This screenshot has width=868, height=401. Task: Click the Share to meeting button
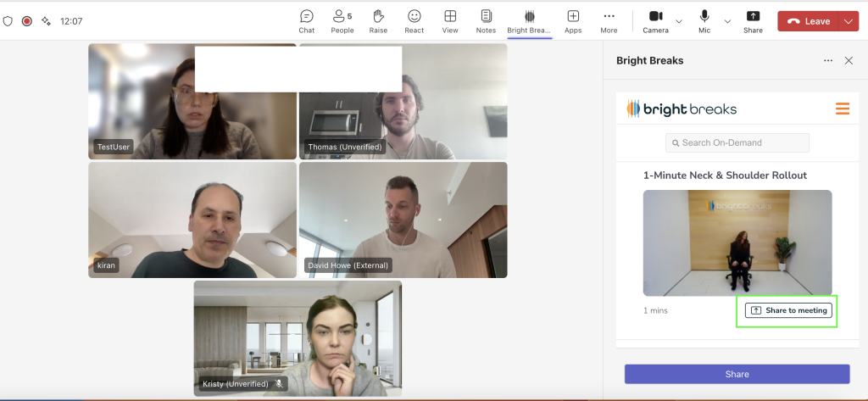point(788,310)
